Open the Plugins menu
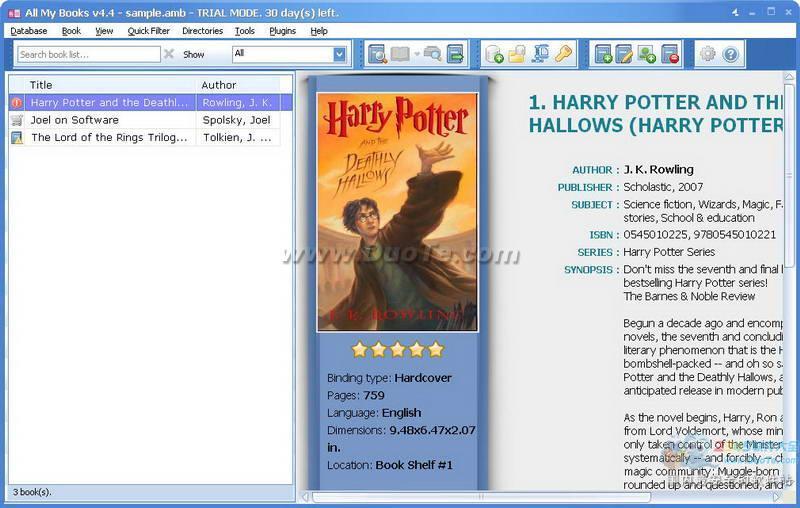Viewport: 800px width, 508px height. click(x=283, y=31)
